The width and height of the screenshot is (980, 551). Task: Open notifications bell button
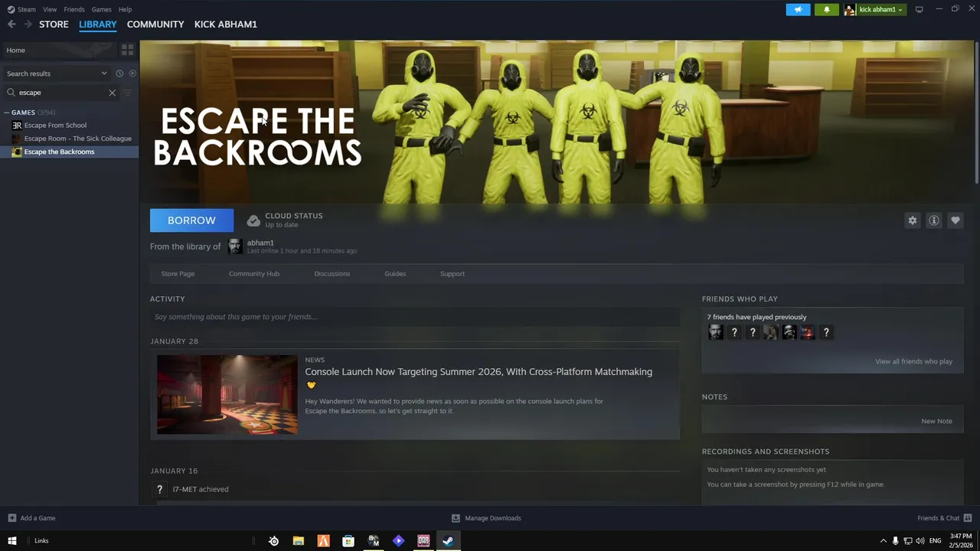click(x=826, y=9)
